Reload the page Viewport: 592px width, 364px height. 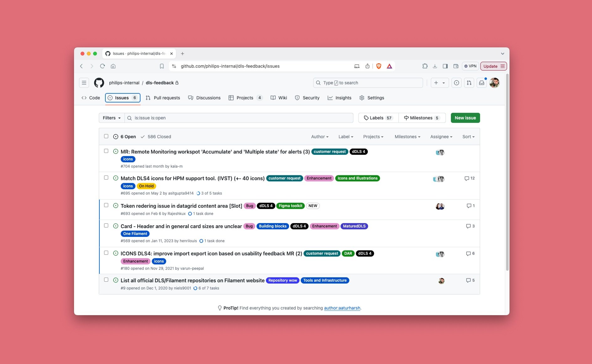point(103,66)
